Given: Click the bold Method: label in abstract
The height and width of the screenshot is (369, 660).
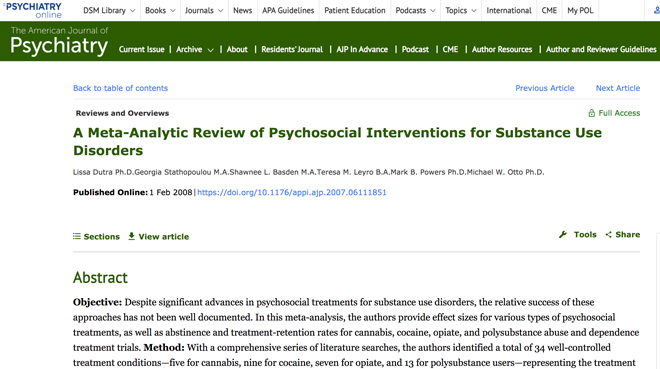Looking at the screenshot, I should click(164, 348).
